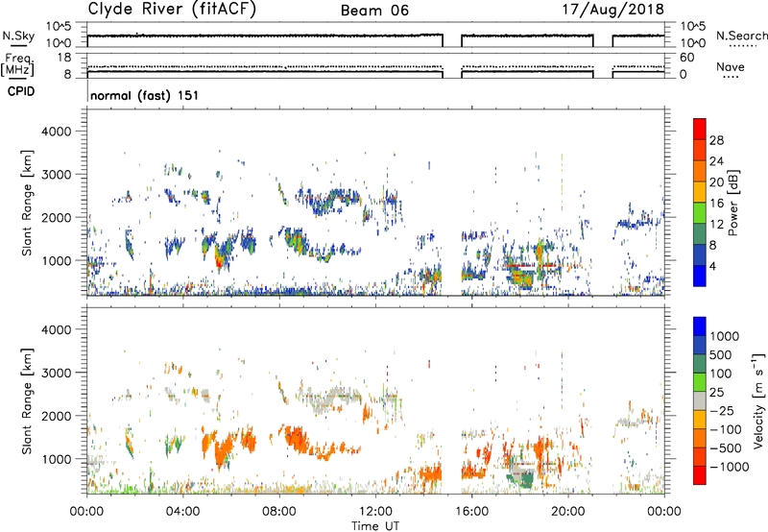This screenshot has height=532, width=768.
Task: Click the 'Nave' legend label
Action: (x=730, y=67)
